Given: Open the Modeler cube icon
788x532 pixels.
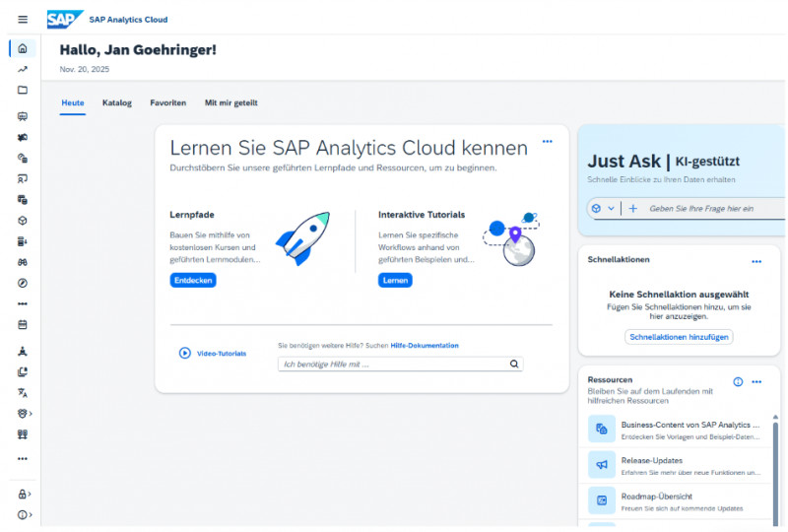Looking at the screenshot, I should pos(23,221).
